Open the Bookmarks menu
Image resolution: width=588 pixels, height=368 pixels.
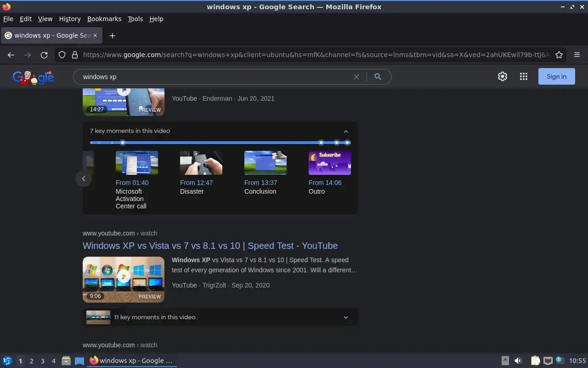(104, 19)
